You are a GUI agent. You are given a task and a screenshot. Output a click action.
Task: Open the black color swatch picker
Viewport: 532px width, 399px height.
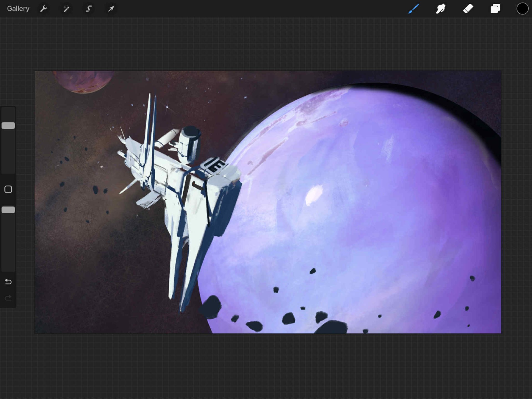click(522, 9)
